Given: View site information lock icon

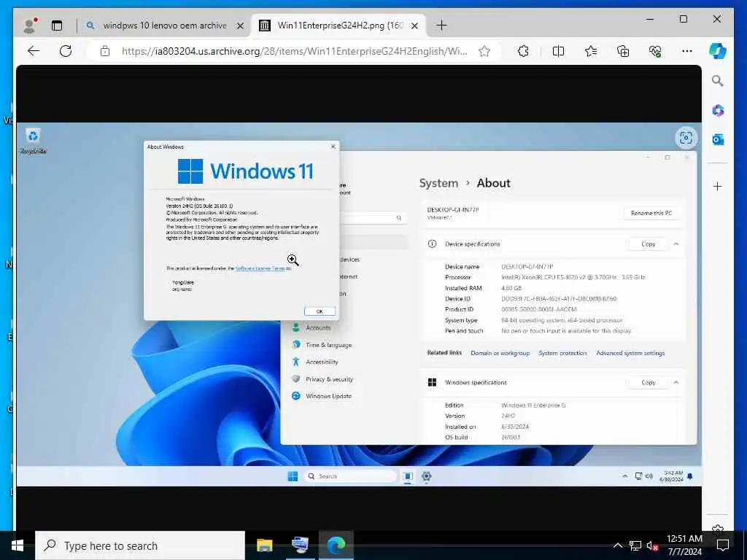Looking at the screenshot, I should point(105,51).
